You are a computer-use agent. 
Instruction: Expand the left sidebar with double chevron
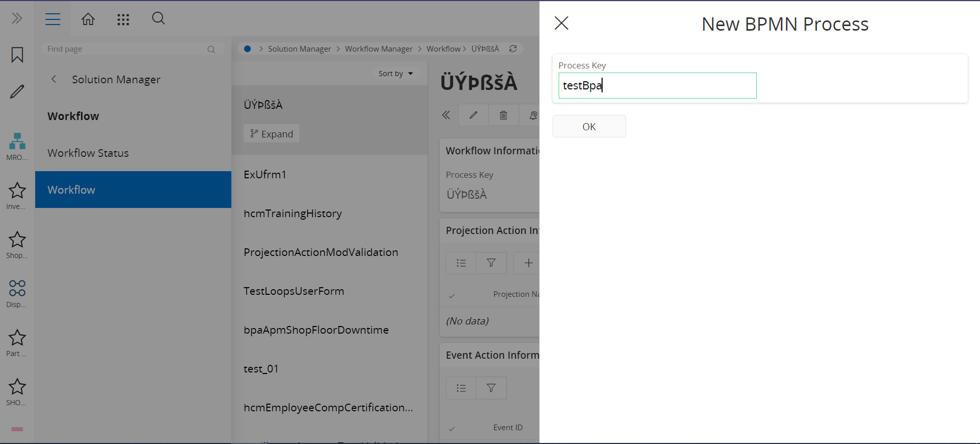[17, 19]
